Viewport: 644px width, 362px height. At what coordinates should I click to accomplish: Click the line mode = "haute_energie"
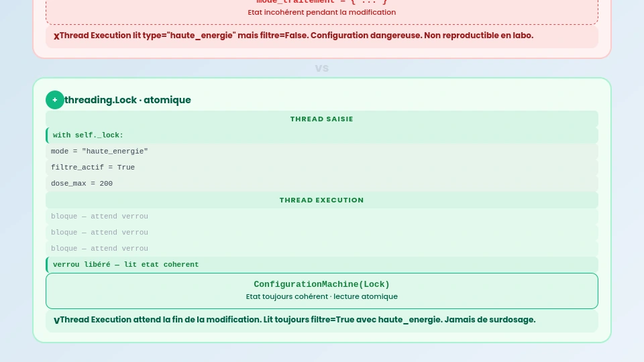[x=321, y=152]
